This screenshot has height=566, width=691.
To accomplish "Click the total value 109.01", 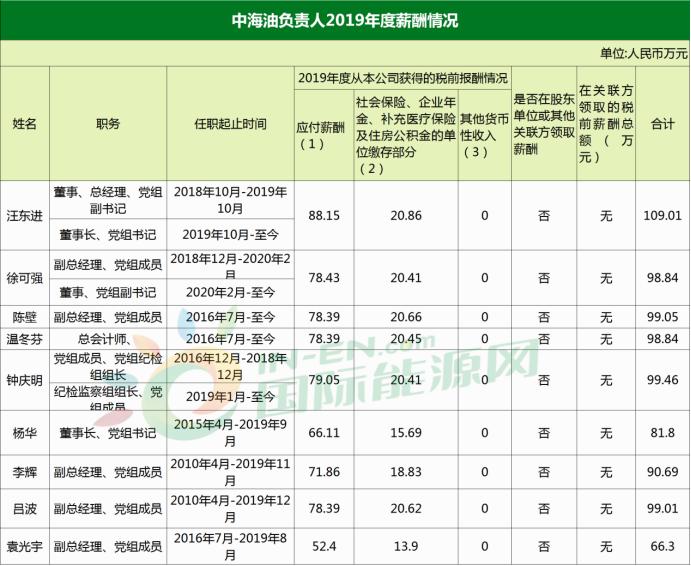I will pos(662,216).
